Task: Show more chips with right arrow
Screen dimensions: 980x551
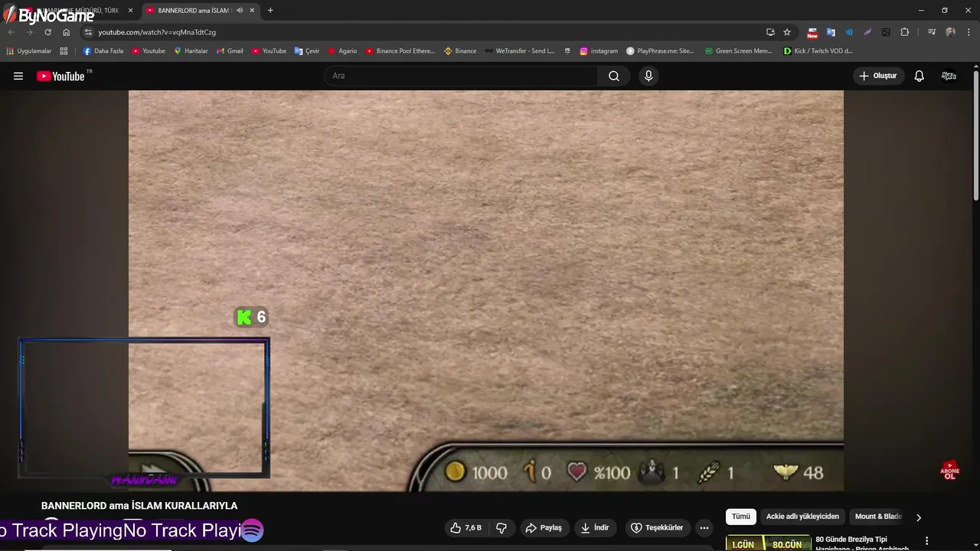Action: click(x=919, y=517)
